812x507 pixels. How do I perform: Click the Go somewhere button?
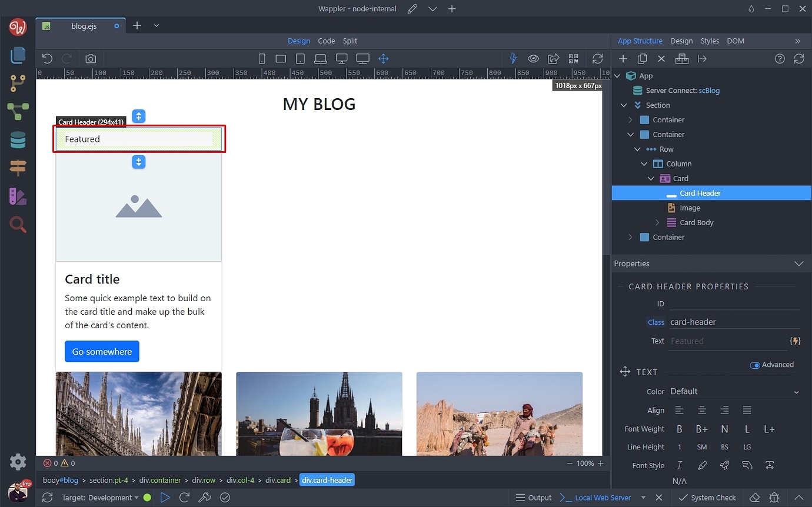tap(102, 351)
